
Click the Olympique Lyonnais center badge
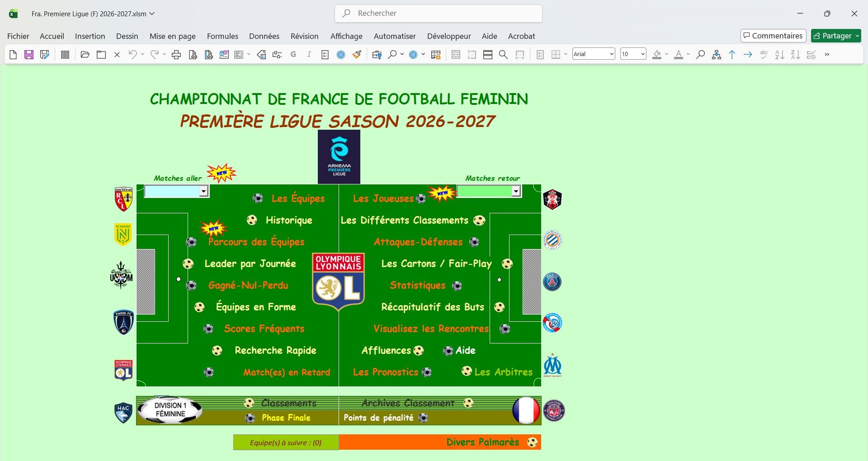[339, 282]
